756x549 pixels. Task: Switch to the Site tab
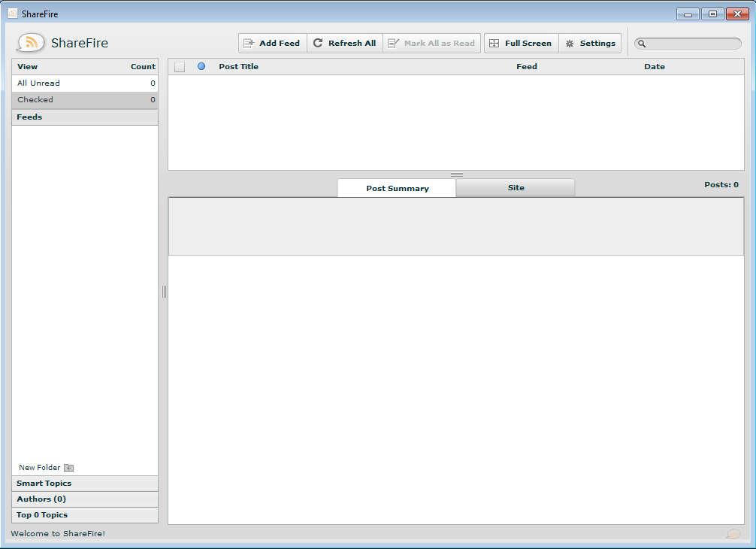click(x=516, y=188)
